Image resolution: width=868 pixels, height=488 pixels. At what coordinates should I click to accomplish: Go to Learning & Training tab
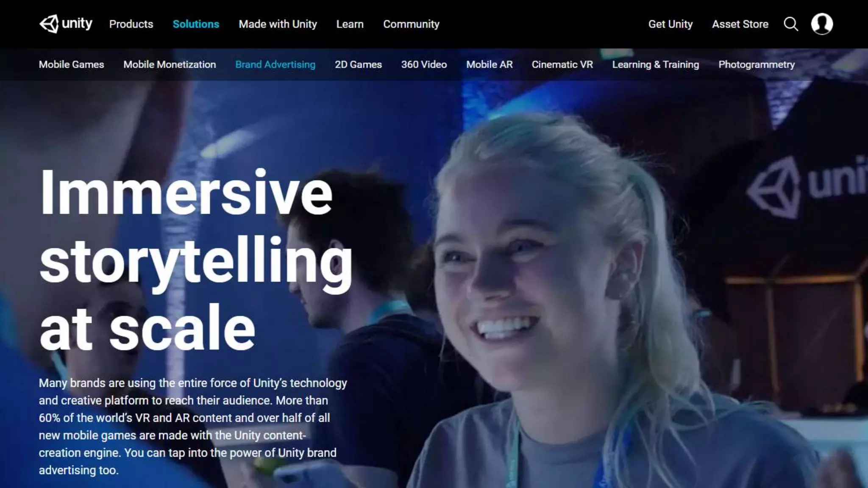point(655,64)
